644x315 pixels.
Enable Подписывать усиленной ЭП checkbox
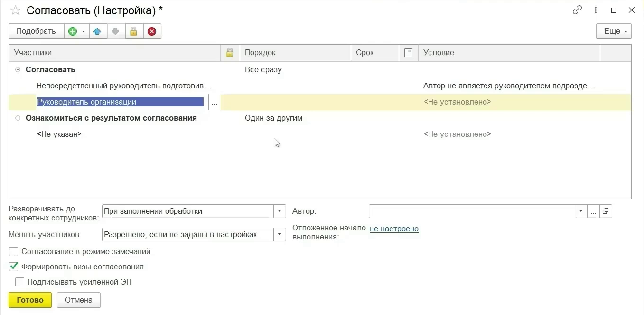[20, 282]
